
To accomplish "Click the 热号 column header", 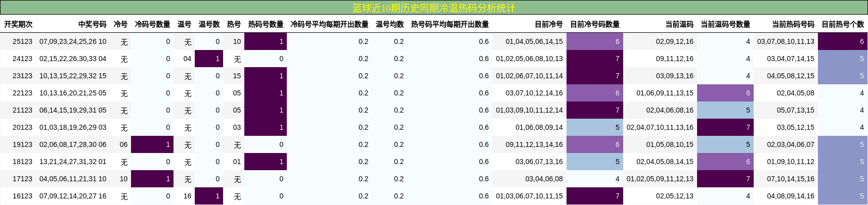I will pyautogui.click(x=234, y=24).
